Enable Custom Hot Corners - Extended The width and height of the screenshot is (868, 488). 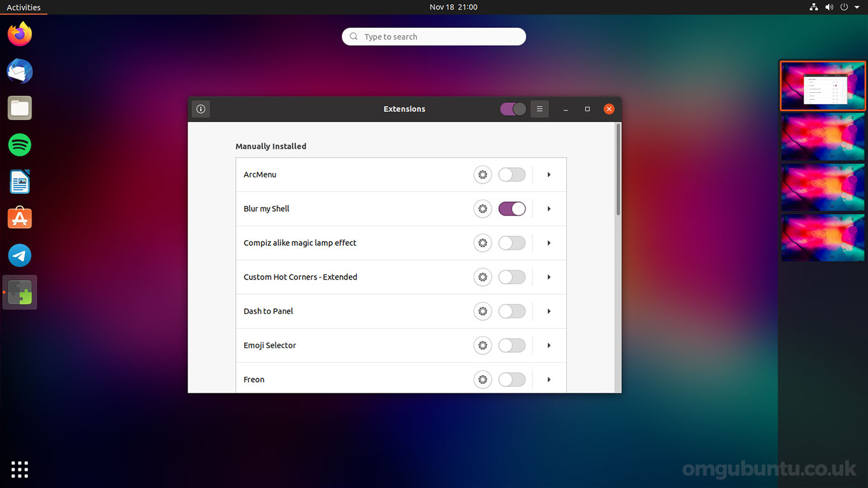tap(512, 277)
